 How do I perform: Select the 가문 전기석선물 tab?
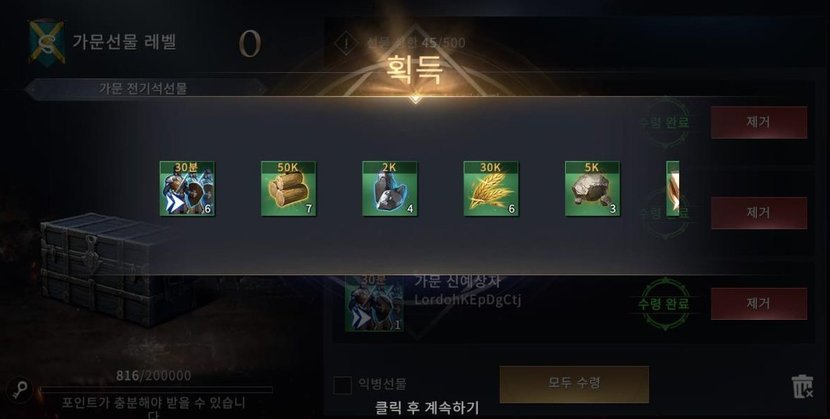pyautogui.click(x=143, y=88)
